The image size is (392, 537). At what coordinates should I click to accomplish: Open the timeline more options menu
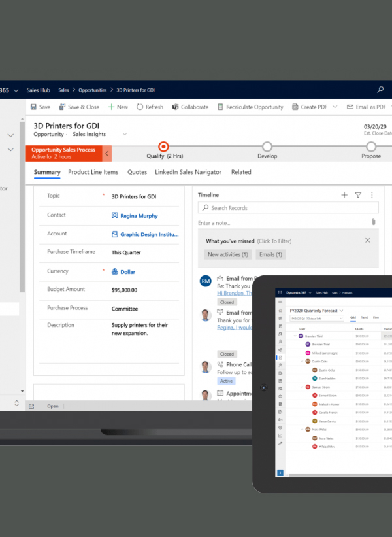pos(372,195)
